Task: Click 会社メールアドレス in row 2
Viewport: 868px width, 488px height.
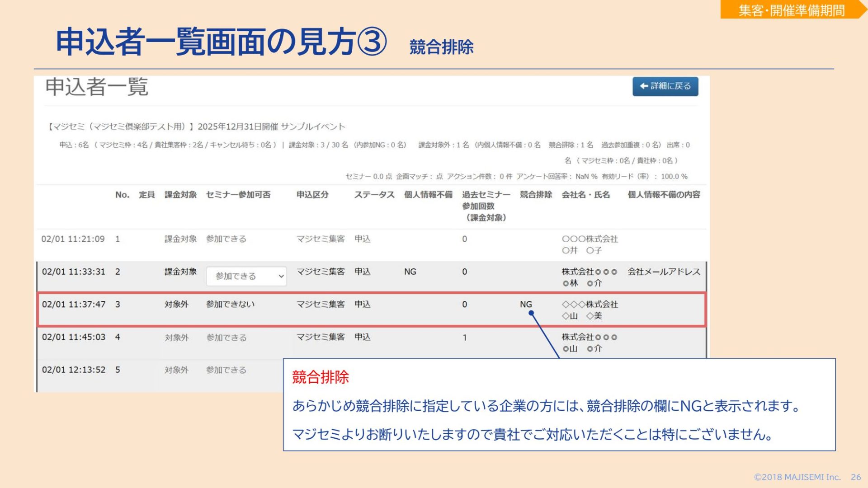Action: pyautogui.click(x=664, y=272)
